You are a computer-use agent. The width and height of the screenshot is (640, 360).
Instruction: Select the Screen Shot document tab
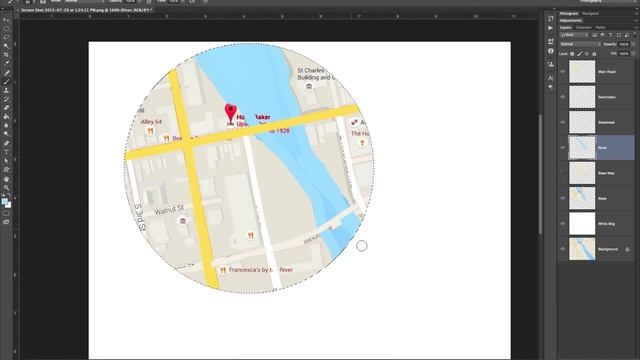[86, 10]
